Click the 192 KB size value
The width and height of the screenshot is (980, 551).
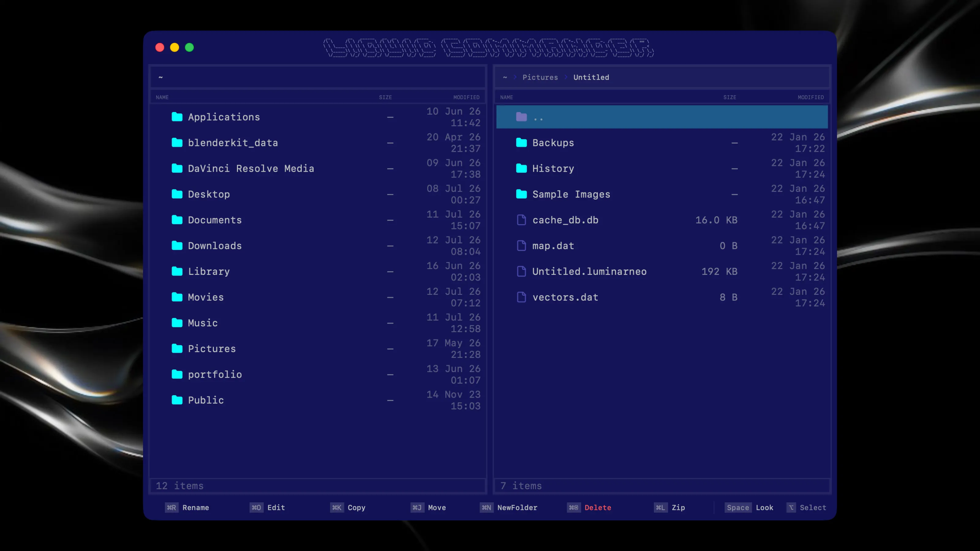(x=719, y=272)
